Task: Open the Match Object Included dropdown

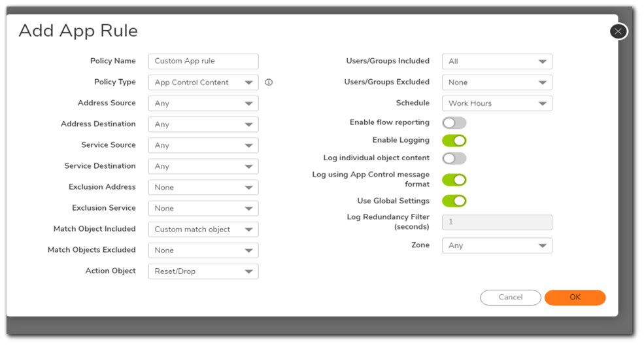Action: click(203, 230)
